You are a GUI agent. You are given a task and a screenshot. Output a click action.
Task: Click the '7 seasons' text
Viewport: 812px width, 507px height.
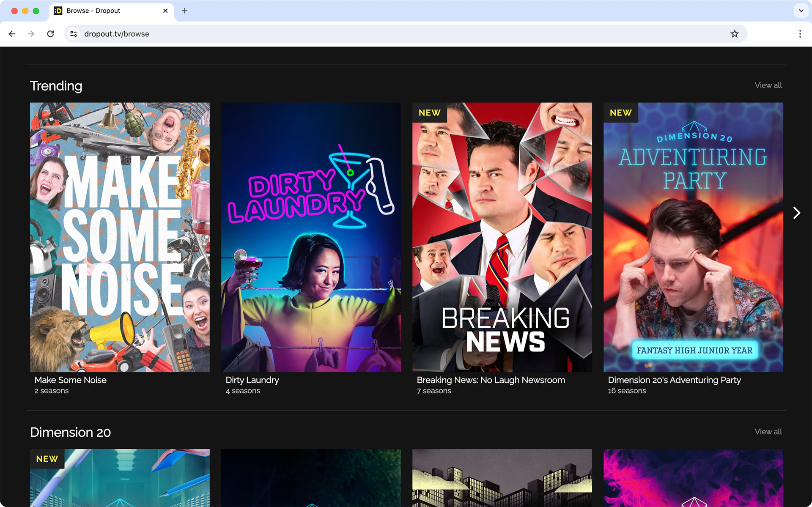click(434, 391)
